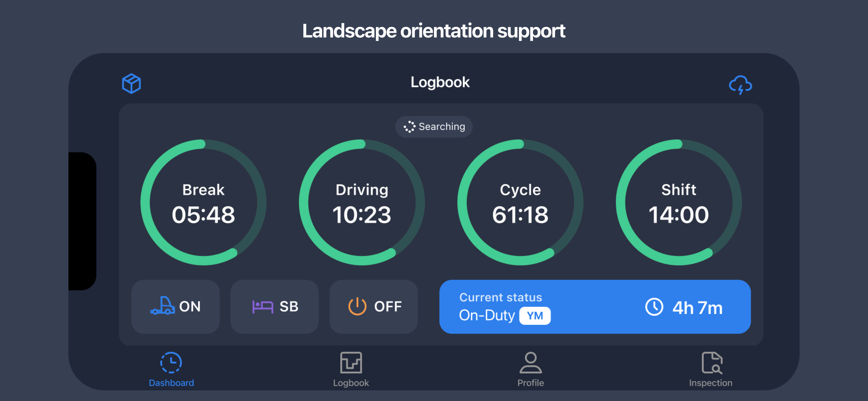The image size is (868, 401).
Task: Tap the YM yard move badge
Action: pos(535,316)
